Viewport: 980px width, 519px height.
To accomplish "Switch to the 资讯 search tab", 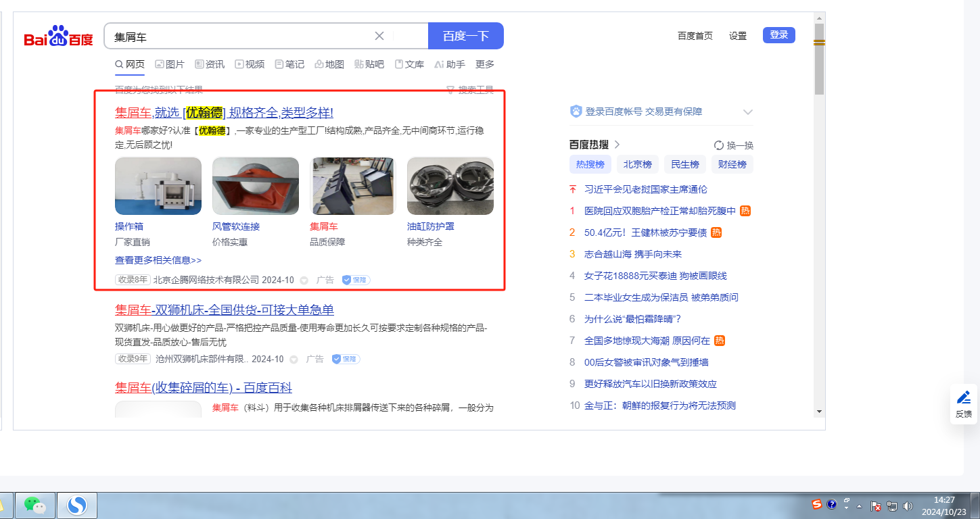I will click(x=210, y=64).
